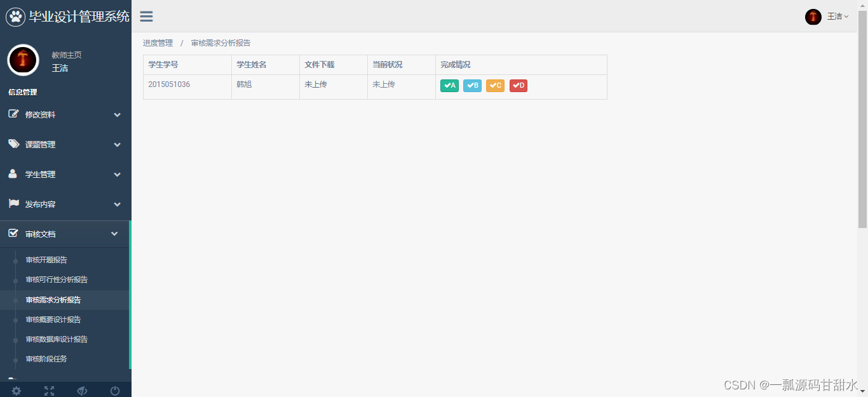Grade the report with green A button
Image resolution: width=868 pixels, height=397 pixels.
pos(449,86)
